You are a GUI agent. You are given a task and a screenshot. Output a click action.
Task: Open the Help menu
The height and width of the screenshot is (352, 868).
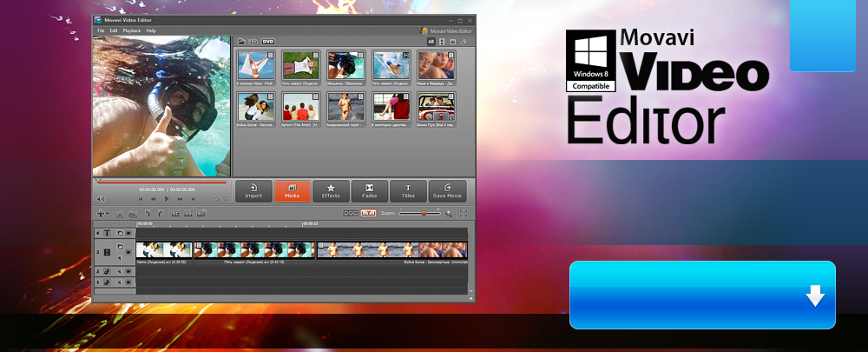[150, 31]
